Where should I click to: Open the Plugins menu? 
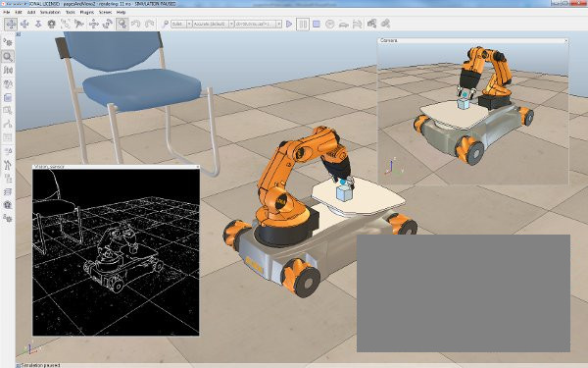click(x=87, y=13)
